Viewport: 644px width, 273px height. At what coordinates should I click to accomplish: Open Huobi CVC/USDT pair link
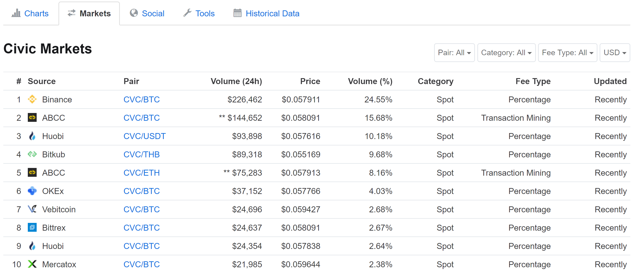pyautogui.click(x=145, y=136)
